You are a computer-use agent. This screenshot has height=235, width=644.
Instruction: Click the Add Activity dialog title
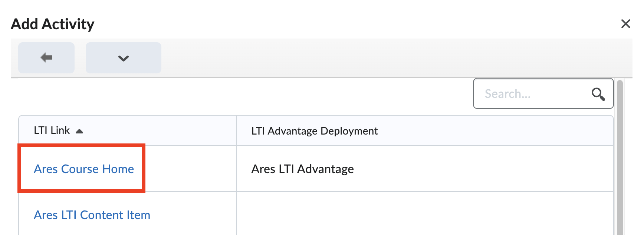[53, 24]
